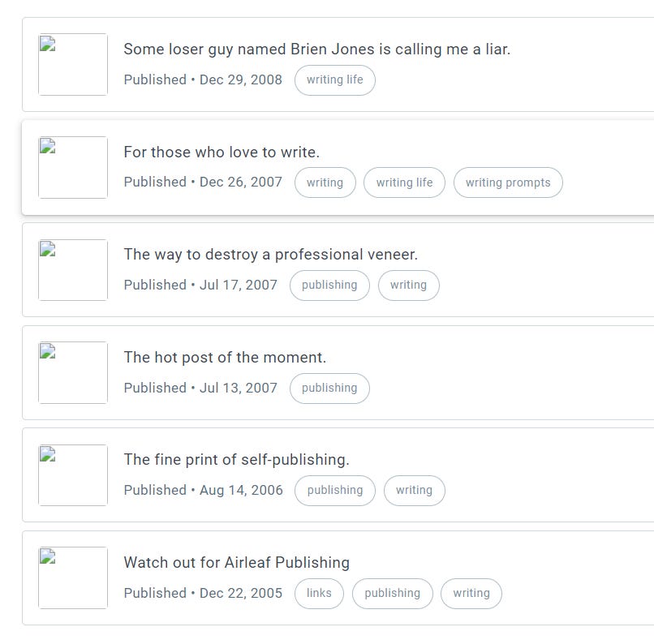Open post 'Some loser guy named Brien Jones'
This screenshot has width=654, height=644.
click(317, 49)
